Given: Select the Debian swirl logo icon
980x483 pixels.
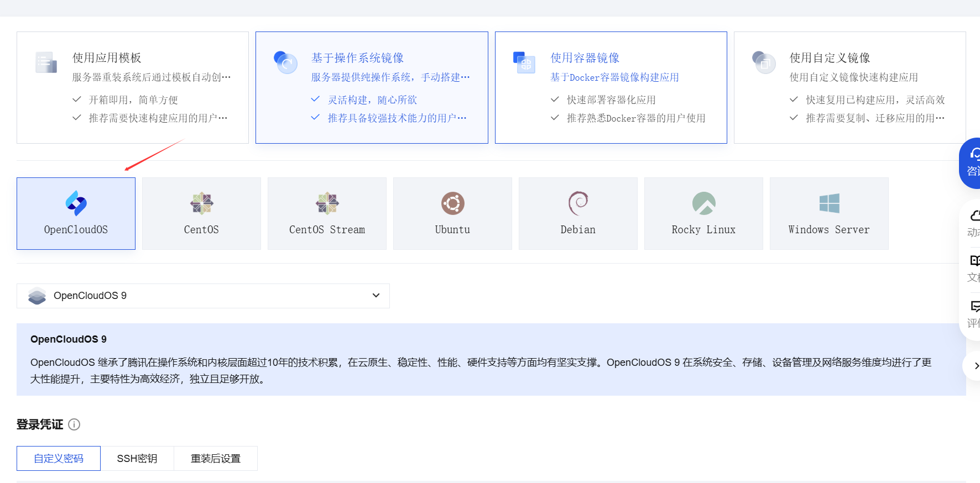Looking at the screenshot, I should pyautogui.click(x=578, y=203).
